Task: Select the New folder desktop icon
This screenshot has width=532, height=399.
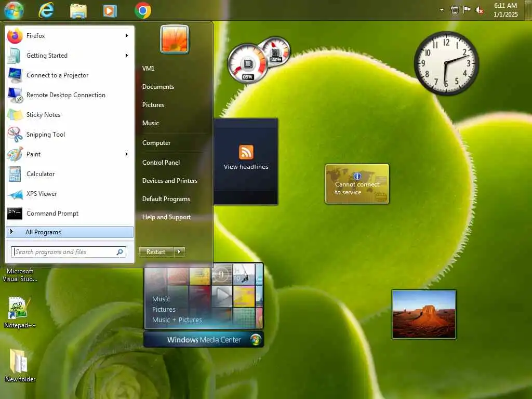Action: 20,366
